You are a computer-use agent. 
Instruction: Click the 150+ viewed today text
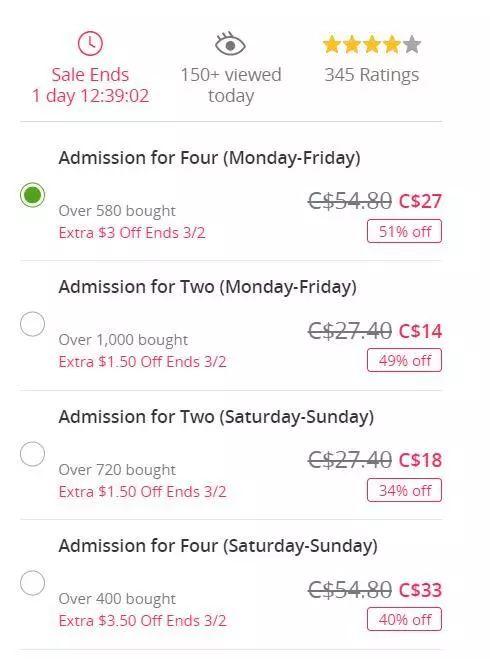[x=231, y=85]
